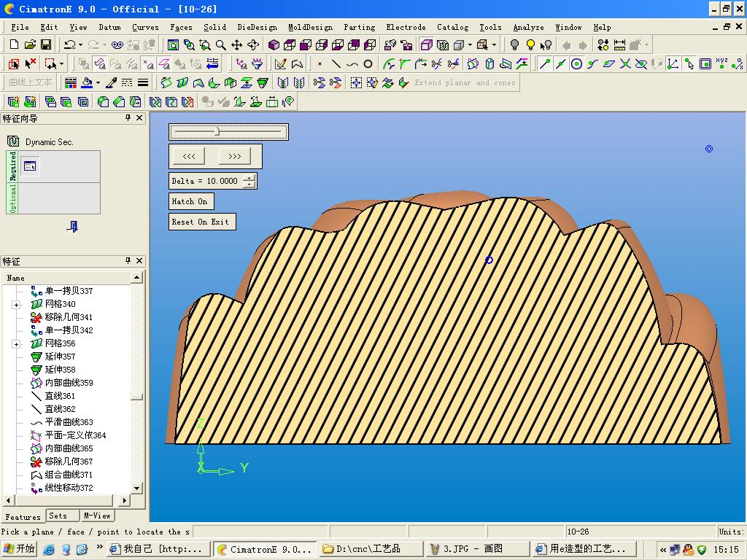Open the fill color bucket dropdown arrow
This screenshot has width=747, height=560.
tap(98, 83)
